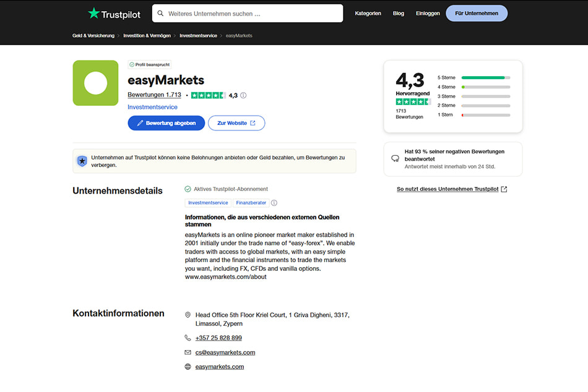
Task: Open the easymarkets.com website link
Action: tap(220, 367)
